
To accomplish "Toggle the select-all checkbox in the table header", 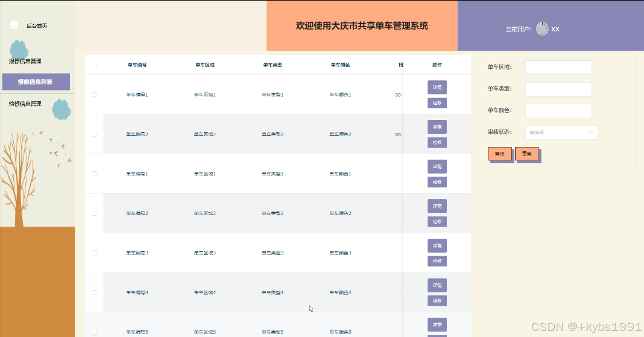I will 94,65.
